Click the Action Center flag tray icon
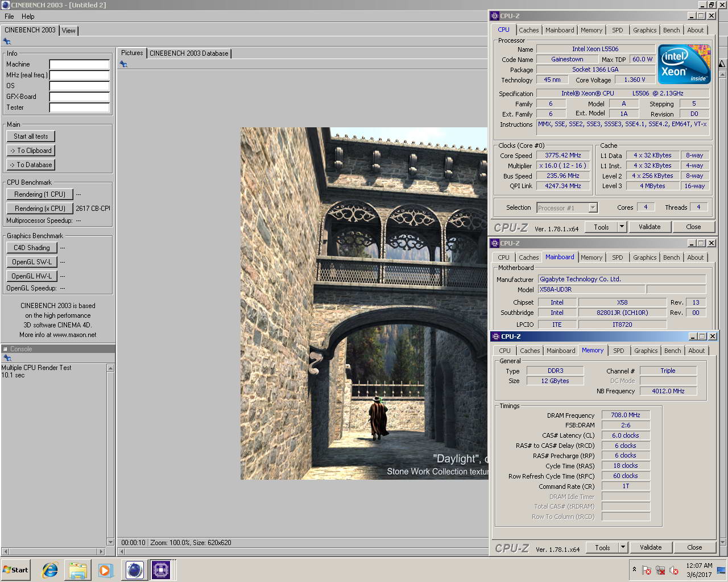The height and width of the screenshot is (582, 728). tap(647, 570)
